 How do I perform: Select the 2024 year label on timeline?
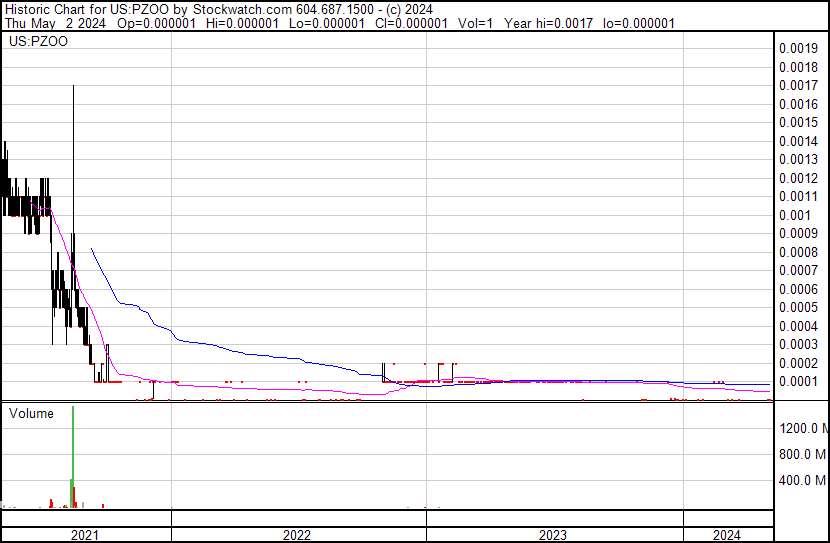727,535
